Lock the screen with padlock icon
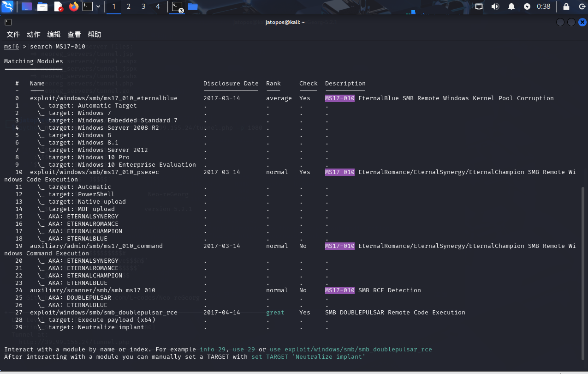 pyautogui.click(x=566, y=6)
